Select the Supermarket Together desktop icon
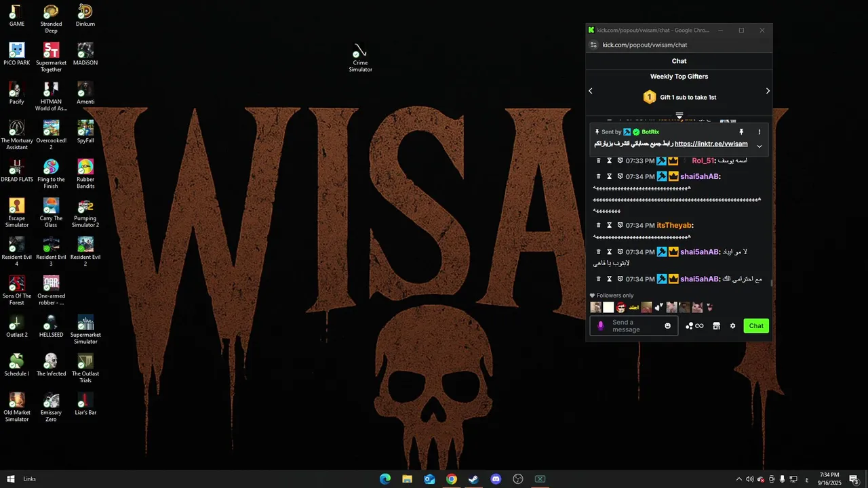Screen dimensions: 868x488 pos(51,58)
